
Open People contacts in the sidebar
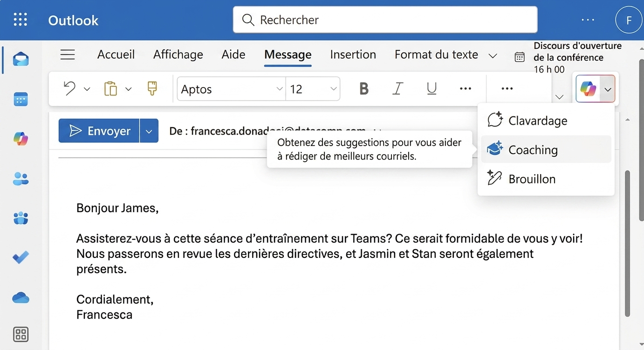(x=21, y=179)
